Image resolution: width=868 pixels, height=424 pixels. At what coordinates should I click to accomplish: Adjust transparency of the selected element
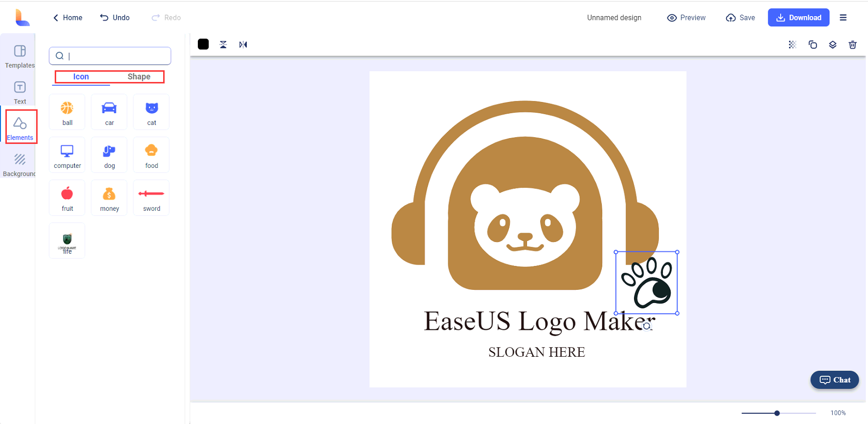point(792,45)
